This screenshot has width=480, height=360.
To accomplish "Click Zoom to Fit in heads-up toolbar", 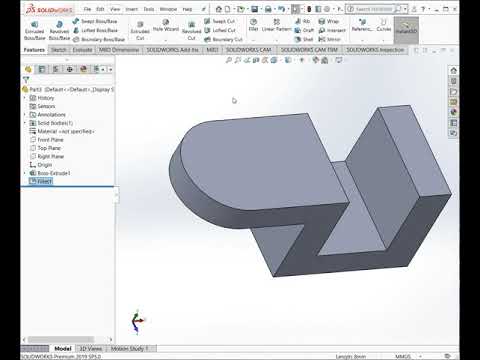I will tap(229, 60).
